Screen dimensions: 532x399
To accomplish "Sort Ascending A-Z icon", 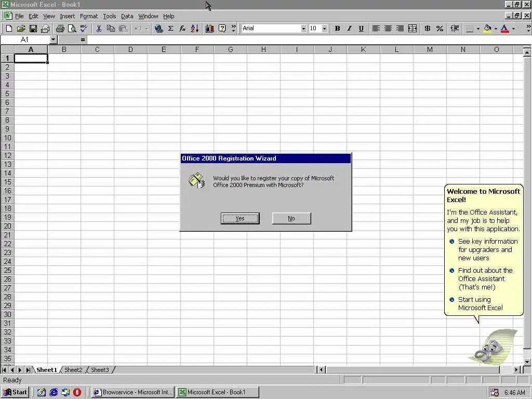I will [x=195, y=29].
